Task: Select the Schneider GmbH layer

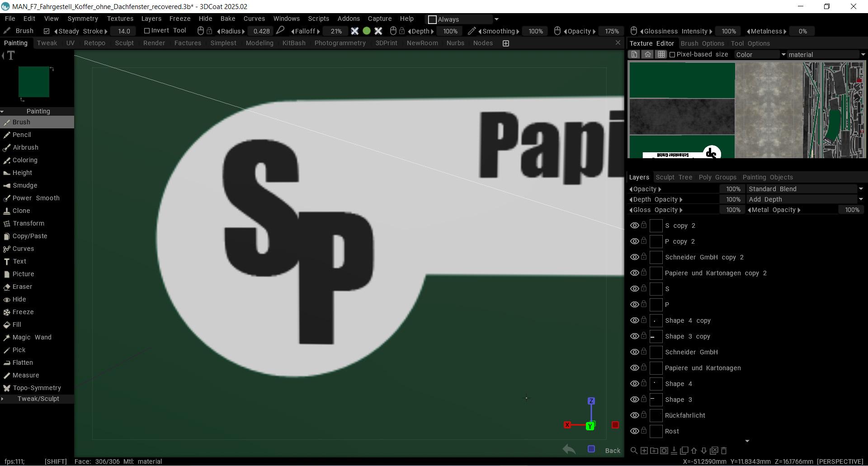Action: click(x=691, y=352)
